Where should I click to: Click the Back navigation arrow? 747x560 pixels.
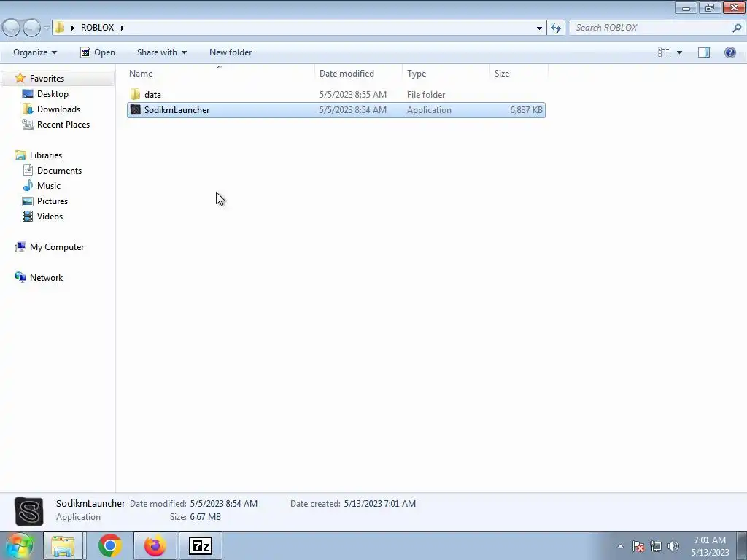[12, 28]
